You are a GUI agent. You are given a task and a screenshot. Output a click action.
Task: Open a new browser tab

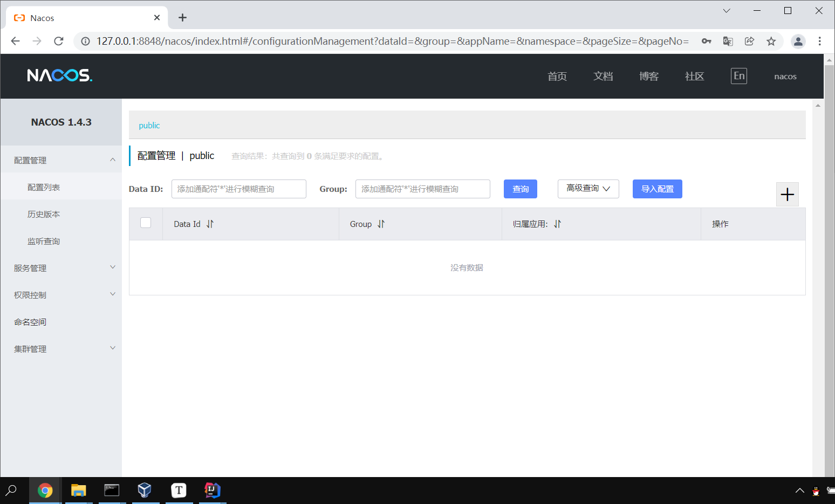pyautogui.click(x=183, y=18)
